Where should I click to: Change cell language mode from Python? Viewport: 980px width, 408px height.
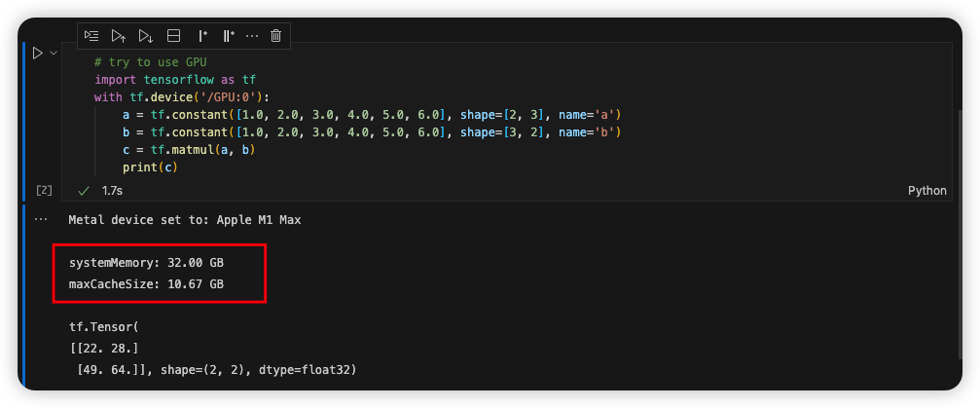coord(926,191)
